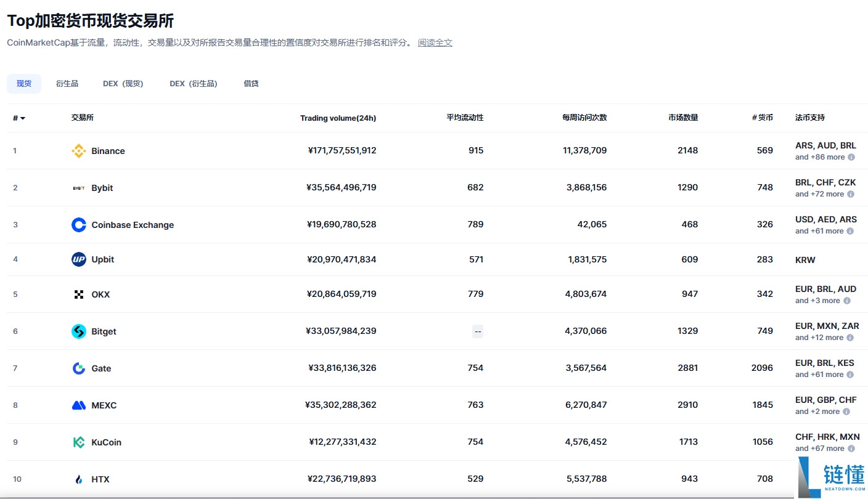Viewport: 868px width, 499px height.
Task: Click KuCoin volume ¥12,277,331,432
Action: pyautogui.click(x=343, y=442)
